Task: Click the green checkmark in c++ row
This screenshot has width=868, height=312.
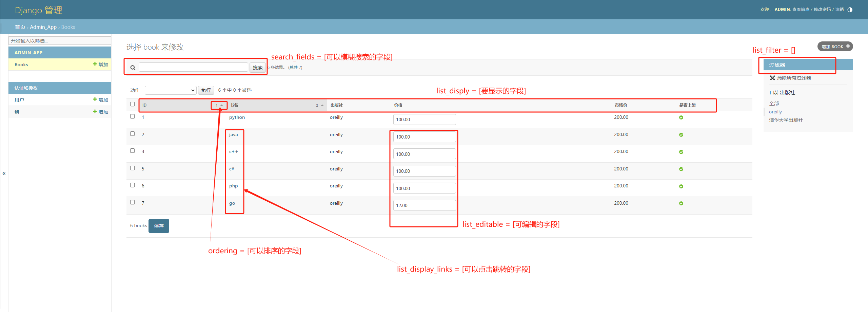Action: (681, 152)
